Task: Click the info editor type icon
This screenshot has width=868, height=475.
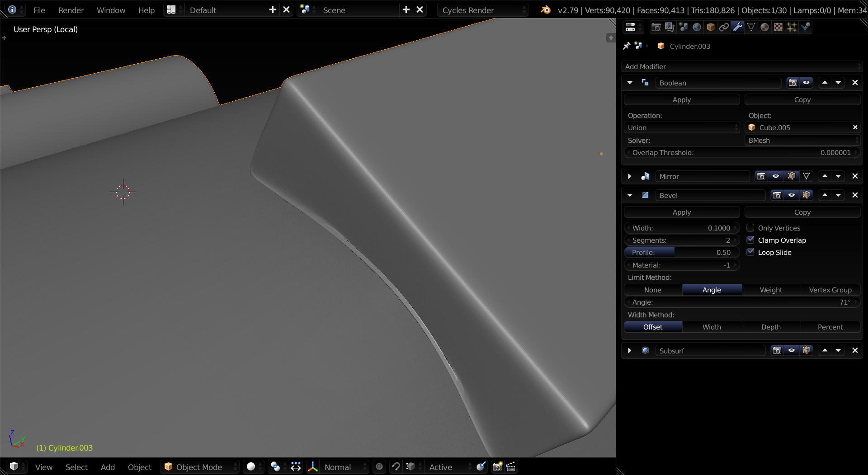Action: 15,10
